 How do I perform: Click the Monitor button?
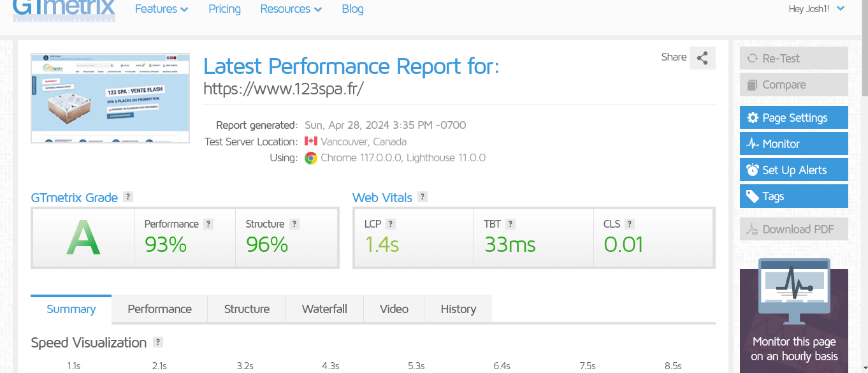click(794, 144)
